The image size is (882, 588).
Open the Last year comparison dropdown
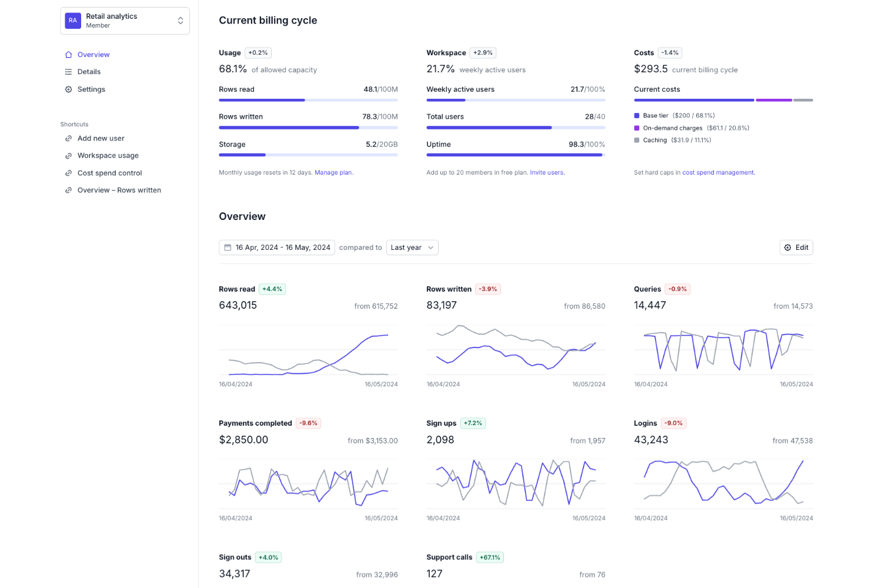[412, 247]
